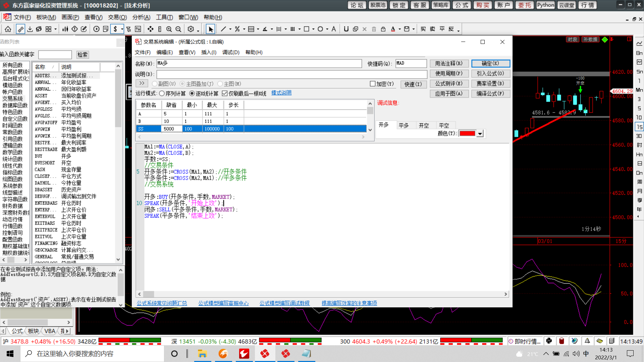Click the 反 (reverse) toolbar icon
Viewport: 644px width, 362px height.
click(451, 29)
